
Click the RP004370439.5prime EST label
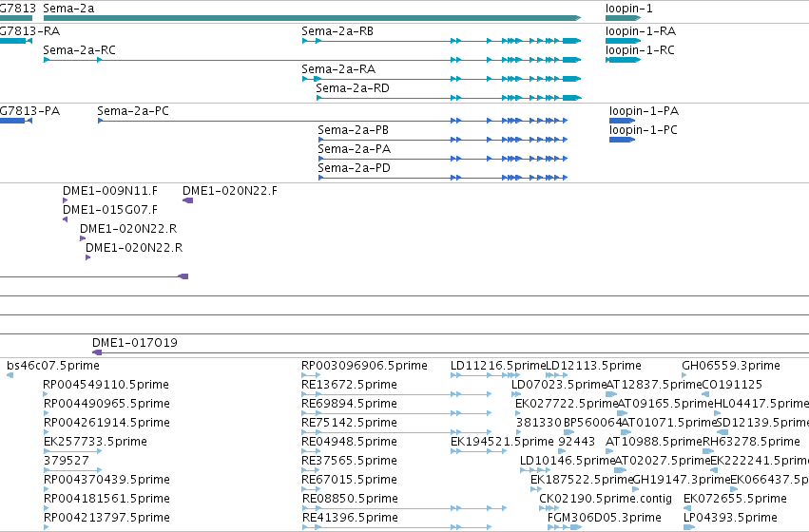click(x=106, y=480)
